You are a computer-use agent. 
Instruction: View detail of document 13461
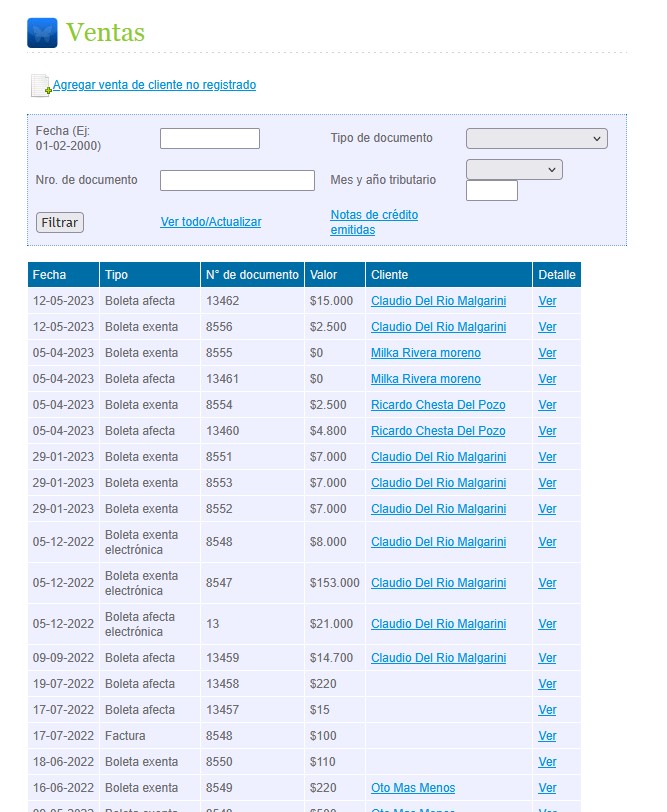pyautogui.click(x=547, y=379)
